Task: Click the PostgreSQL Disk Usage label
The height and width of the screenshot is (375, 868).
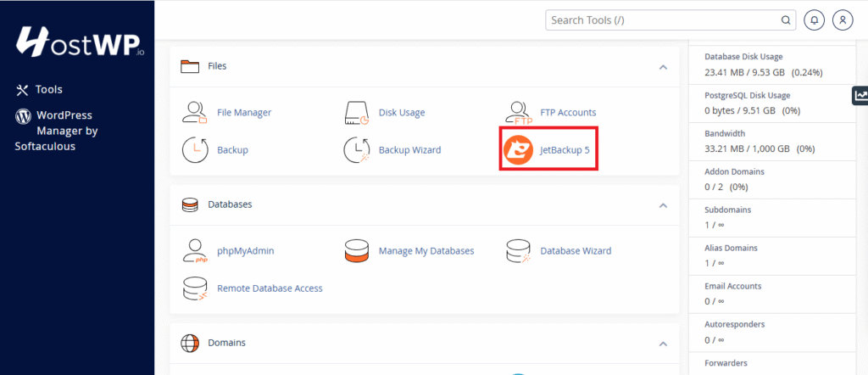Action: coord(748,95)
